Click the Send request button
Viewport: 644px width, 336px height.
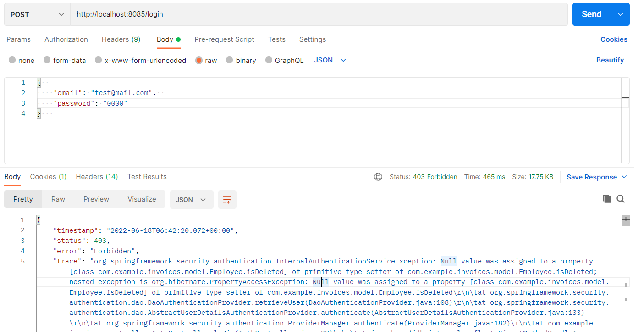[x=592, y=14]
